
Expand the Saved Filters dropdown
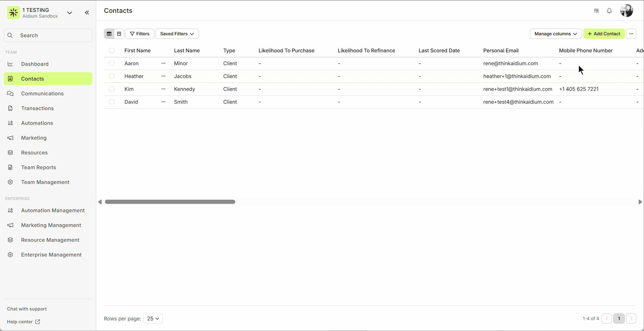(177, 34)
